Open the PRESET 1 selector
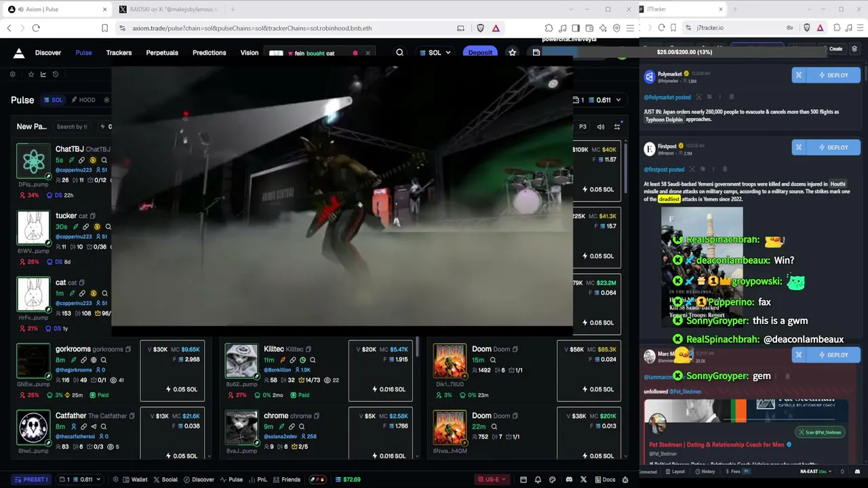 point(31,480)
